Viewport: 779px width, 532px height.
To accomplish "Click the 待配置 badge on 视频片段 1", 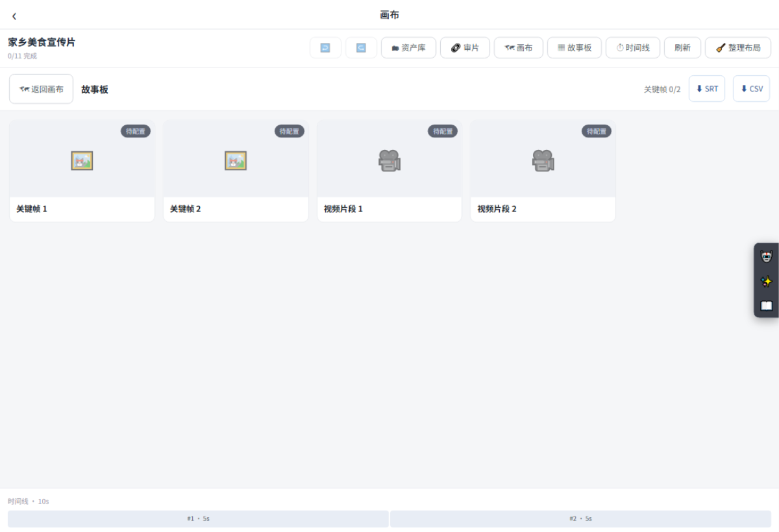I will [443, 131].
